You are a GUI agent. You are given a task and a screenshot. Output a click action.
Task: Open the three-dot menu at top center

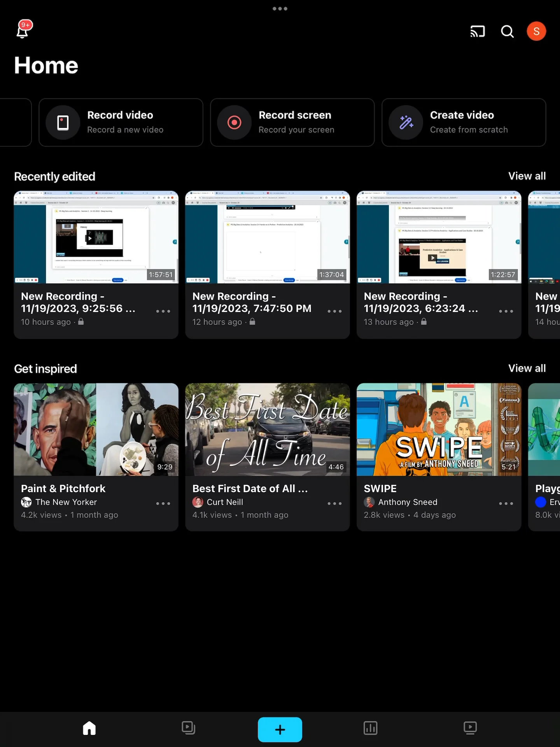(280, 9)
